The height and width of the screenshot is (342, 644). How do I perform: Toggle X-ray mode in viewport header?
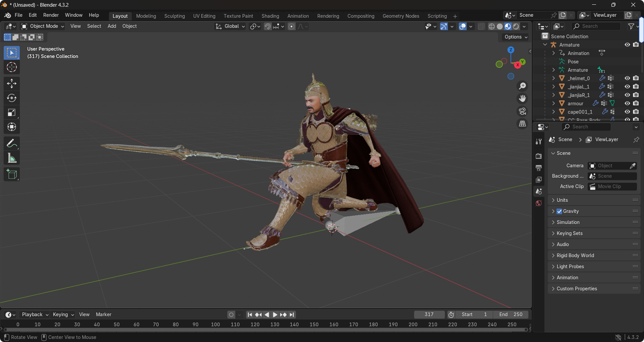[x=481, y=27]
